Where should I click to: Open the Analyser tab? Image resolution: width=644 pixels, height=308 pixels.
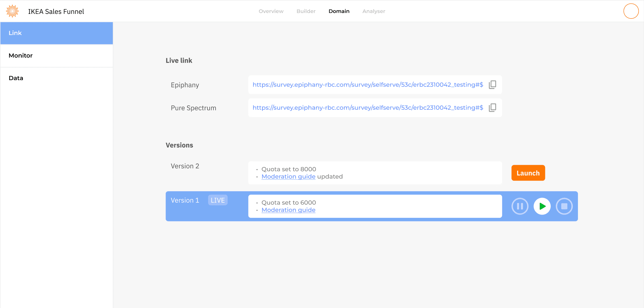pyautogui.click(x=374, y=11)
